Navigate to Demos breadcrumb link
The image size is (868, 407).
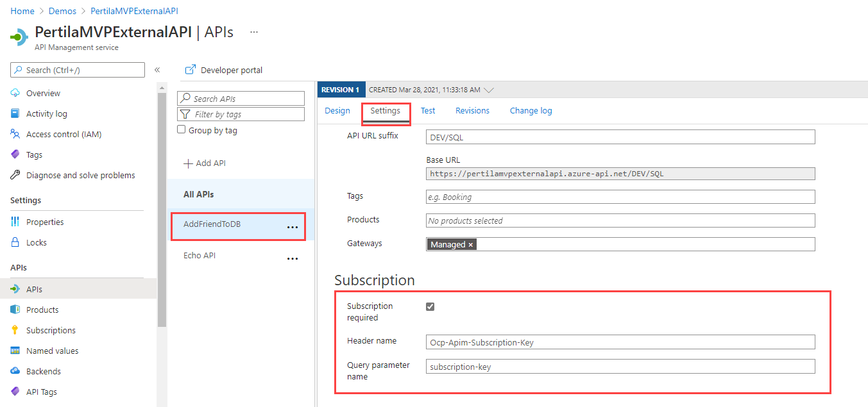click(x=62, y=11)
